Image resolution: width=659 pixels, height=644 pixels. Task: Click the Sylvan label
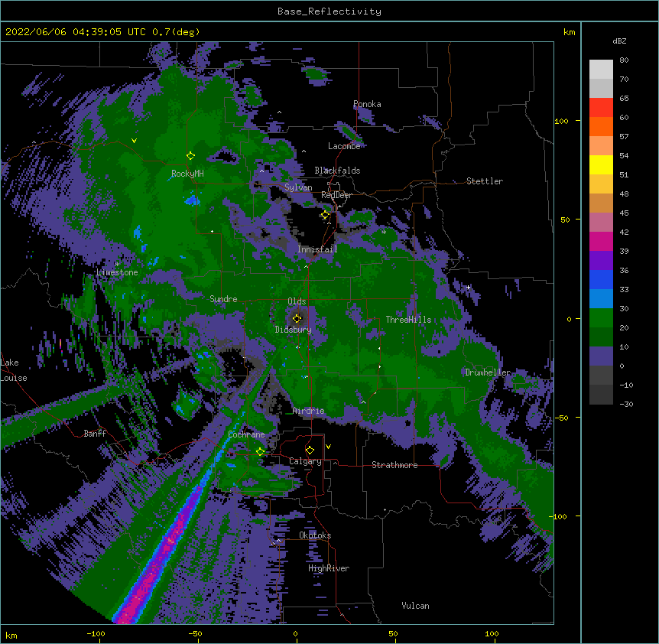[298, 187]
